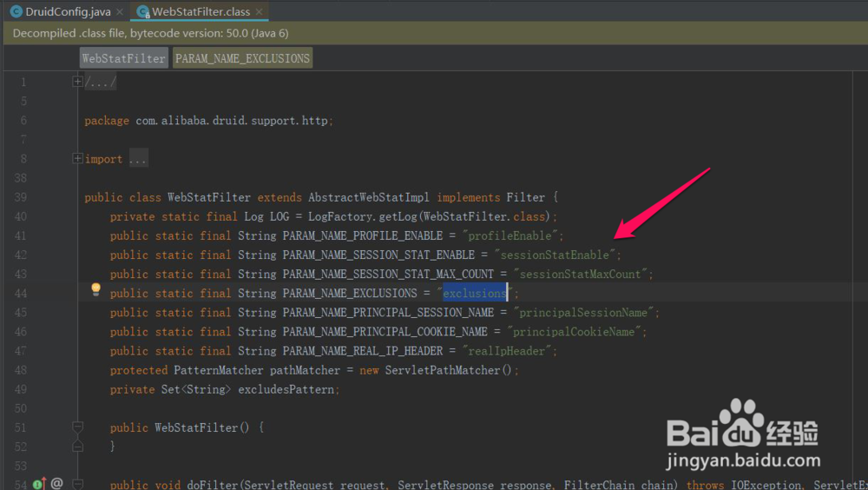Click WebStatFilter class name on line 39
The width and height of the screenshot is (868, 490).
pos(208,198)
